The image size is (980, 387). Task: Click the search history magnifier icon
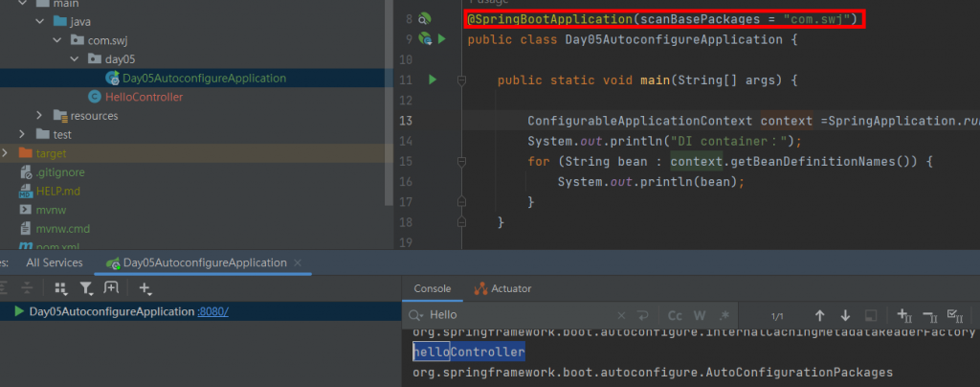[417, 315]
